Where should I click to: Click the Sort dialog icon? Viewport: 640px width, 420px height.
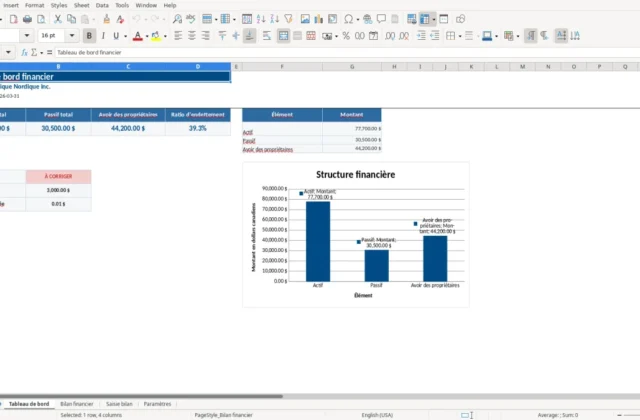click(247, 19)
